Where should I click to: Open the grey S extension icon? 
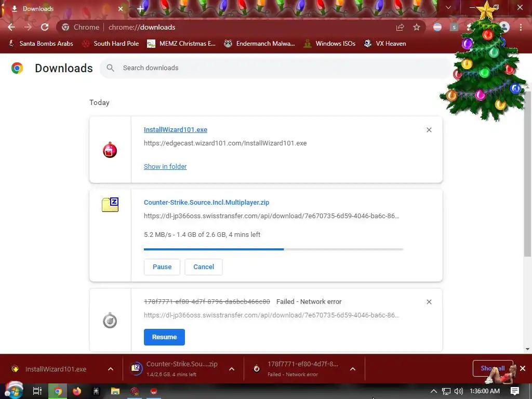coord(454,27)
